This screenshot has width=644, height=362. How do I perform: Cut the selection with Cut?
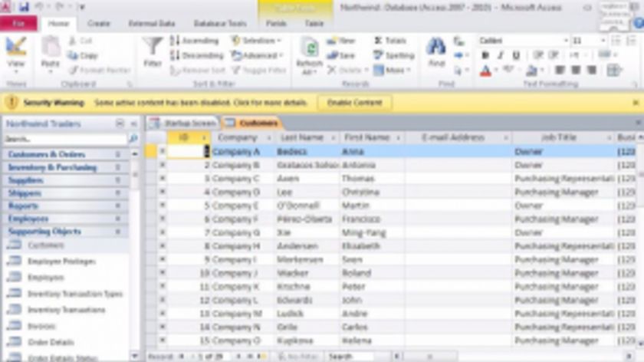click(x=81, y=41)
